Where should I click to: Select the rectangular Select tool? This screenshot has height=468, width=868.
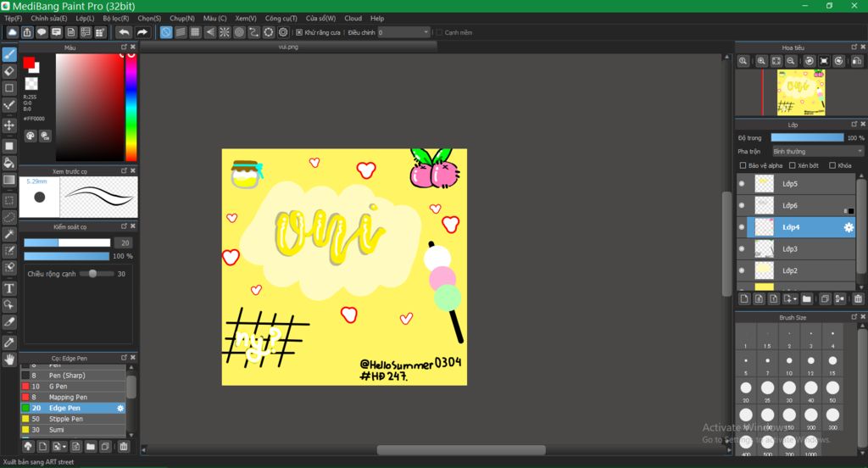point(9,200)
